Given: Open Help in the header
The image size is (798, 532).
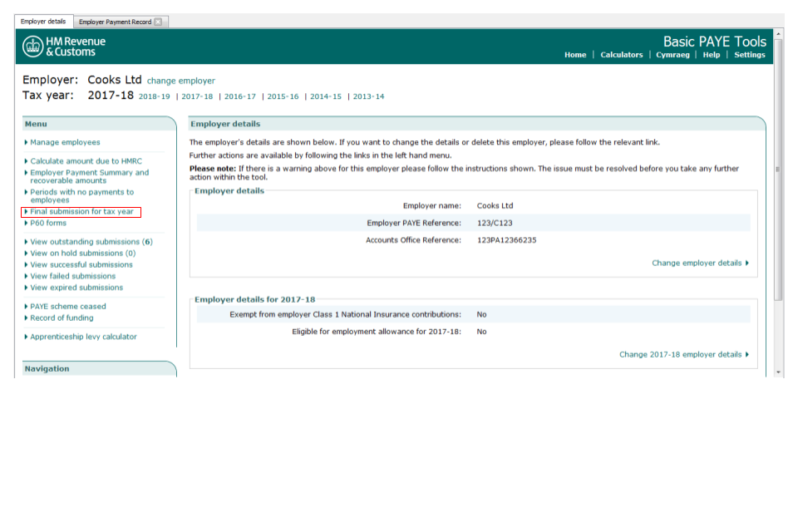Looking at the screenshot, I should coord(711,55).
